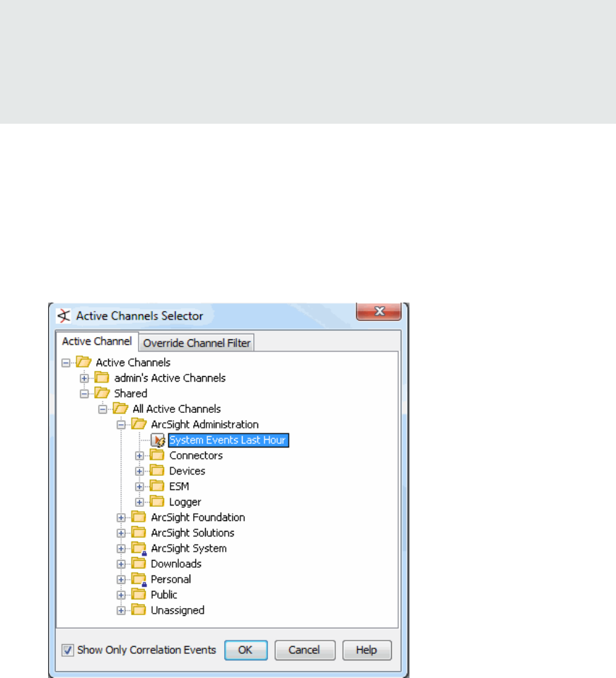
Task: Click the Connectors folder icon
Action: pos(157,455)
